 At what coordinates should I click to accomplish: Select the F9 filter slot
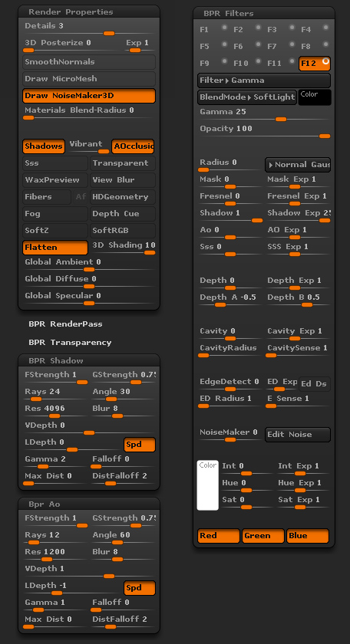(x=213, y=63)
